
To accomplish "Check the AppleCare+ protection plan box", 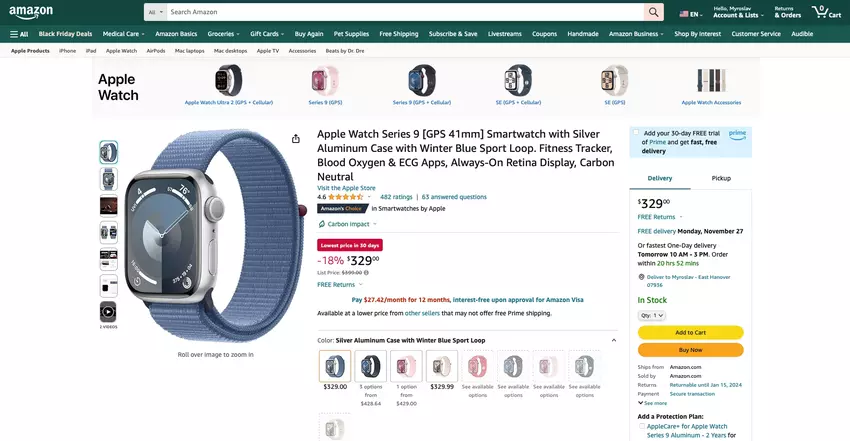I will pyautogui.click(x=641, y=426).
